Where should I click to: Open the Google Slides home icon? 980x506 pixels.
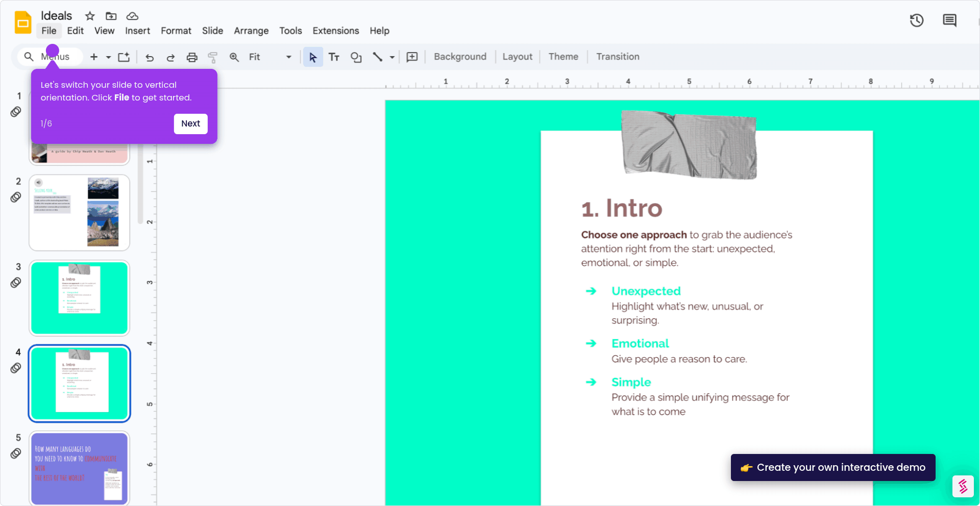pyautogui.click(x=23, y=22)
